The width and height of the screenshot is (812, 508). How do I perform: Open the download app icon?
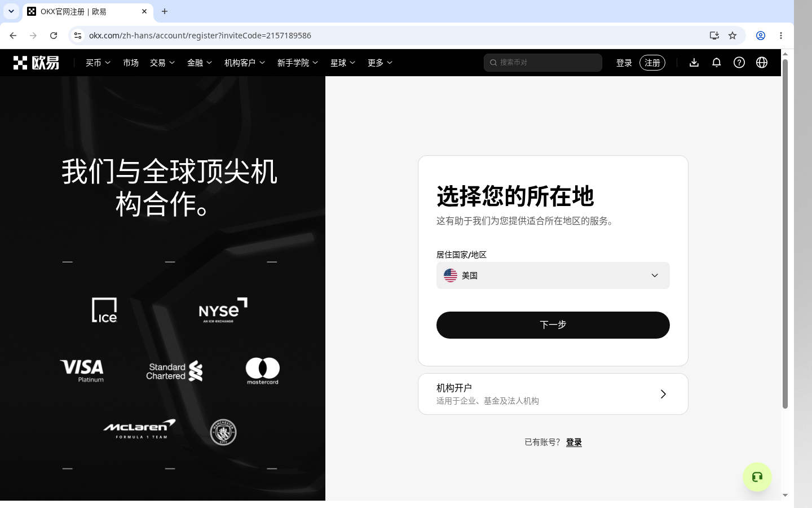click(694, 63)
